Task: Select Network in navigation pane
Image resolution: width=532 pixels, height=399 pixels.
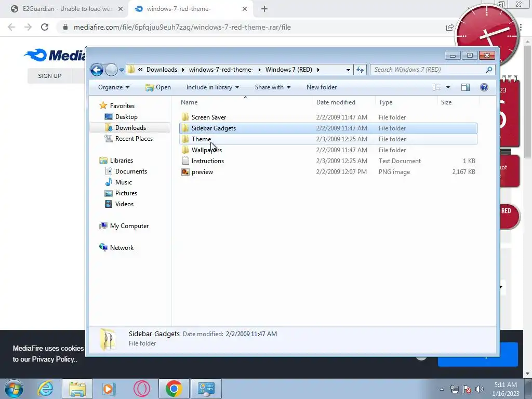Action: click(116, 248)
